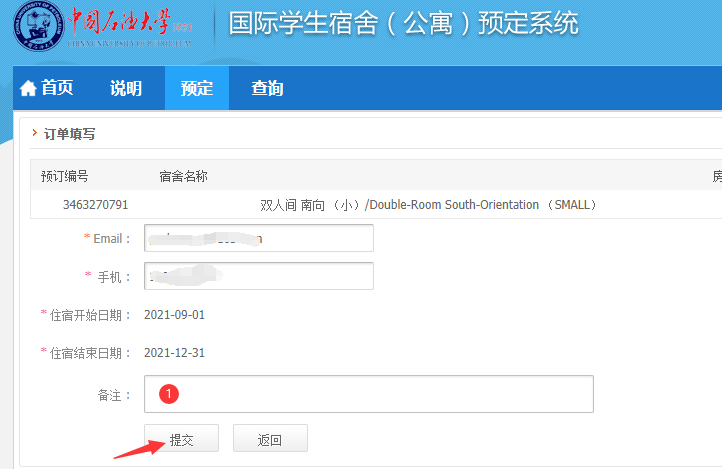Click the home icon in the navigation bar
The height and width of the screenshot is (469, 722).
pos(28,88)
